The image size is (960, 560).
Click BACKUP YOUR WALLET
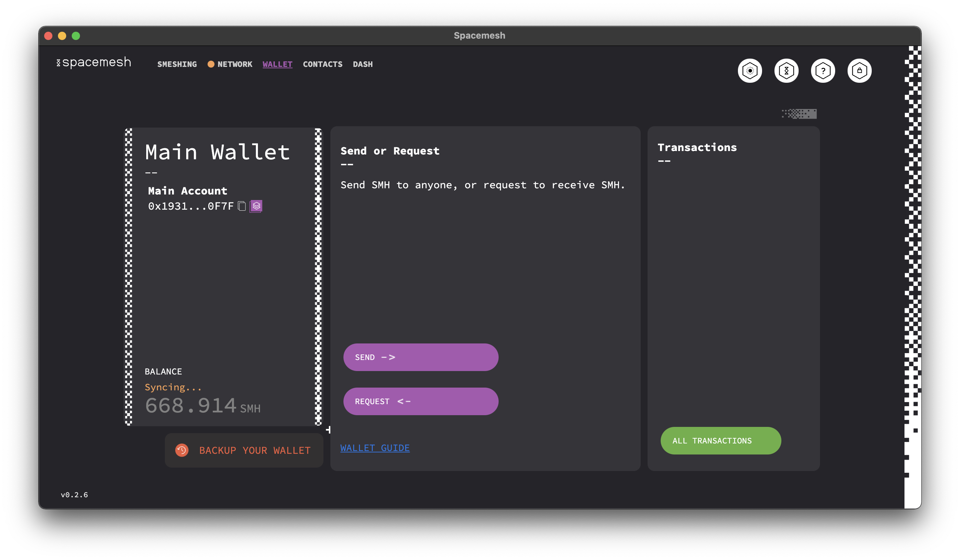click(x=254, y=450)
